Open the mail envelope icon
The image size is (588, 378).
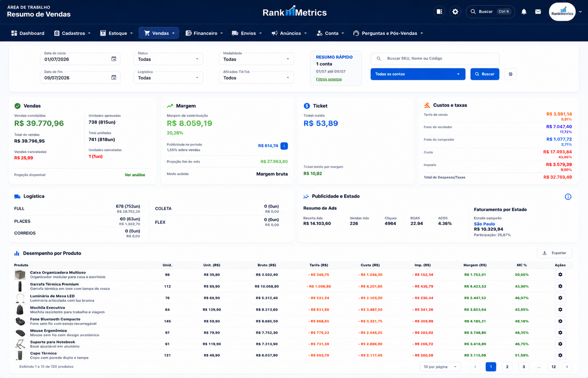[x=538, y=12]
